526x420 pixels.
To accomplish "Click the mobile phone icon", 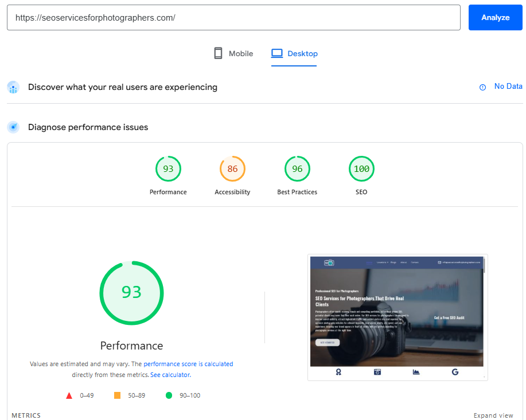I will tap(218, 53).
